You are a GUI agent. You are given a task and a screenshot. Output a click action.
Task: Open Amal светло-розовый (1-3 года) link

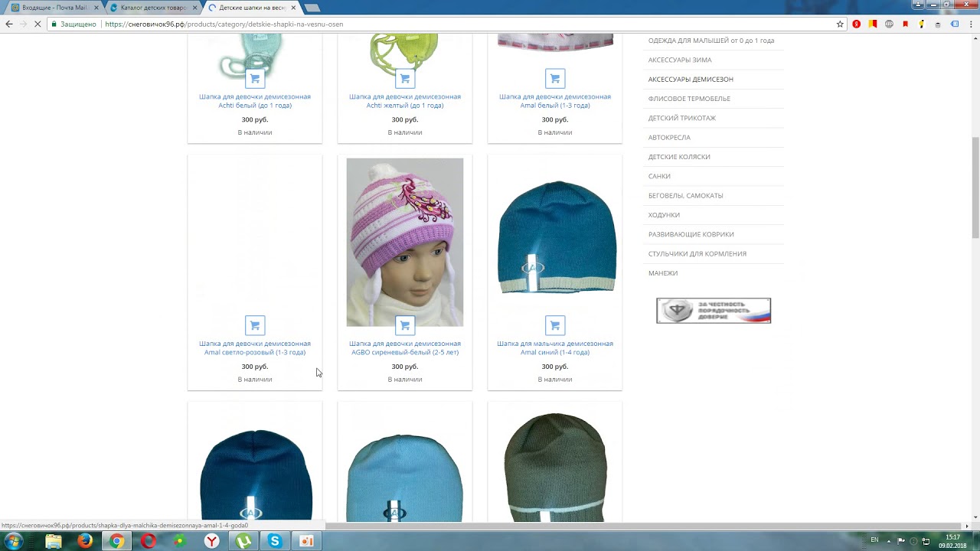[x=255, y=348]
